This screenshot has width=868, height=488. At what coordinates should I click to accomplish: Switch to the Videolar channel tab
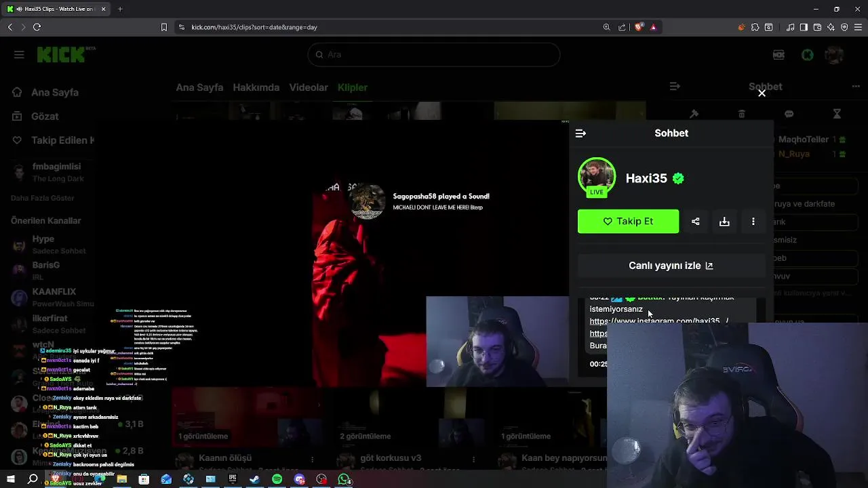(x=309, y=87)
